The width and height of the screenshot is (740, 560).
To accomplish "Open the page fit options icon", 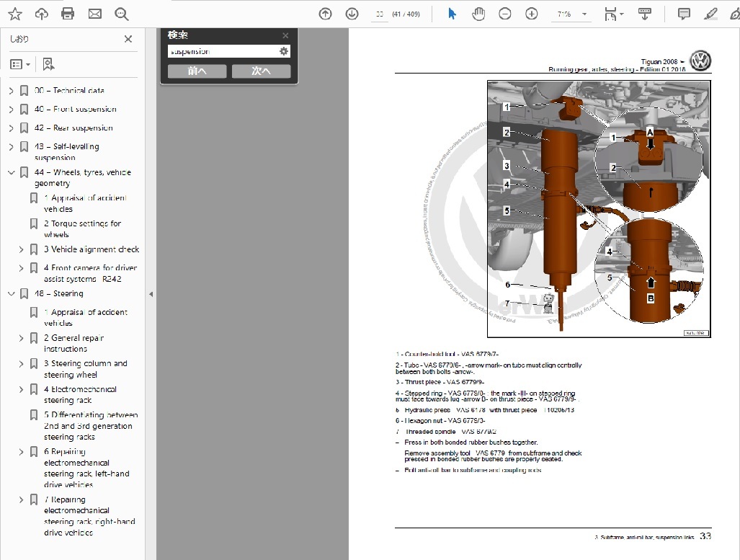I will click(x=613, y=14).
